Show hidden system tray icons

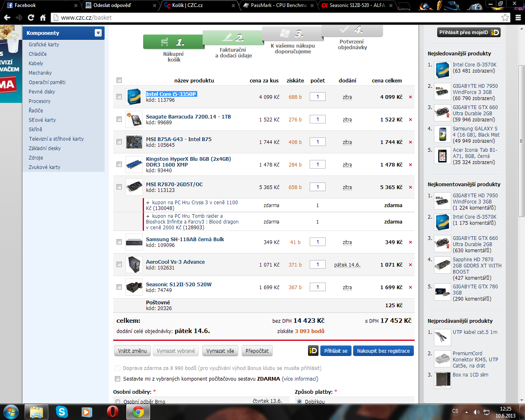tap(466, 412)
